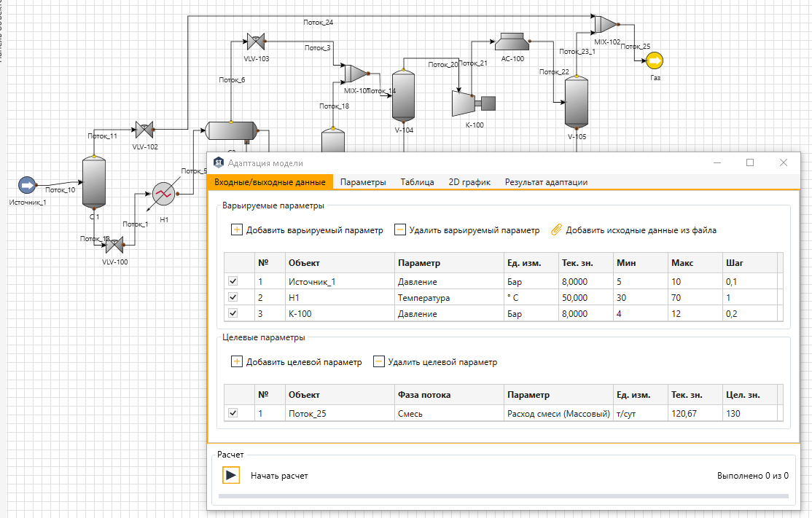The height and width of the screenshot is (518, 812).
Task: Select the AC-100 air cooler unit
Action: tap(512, 42)
